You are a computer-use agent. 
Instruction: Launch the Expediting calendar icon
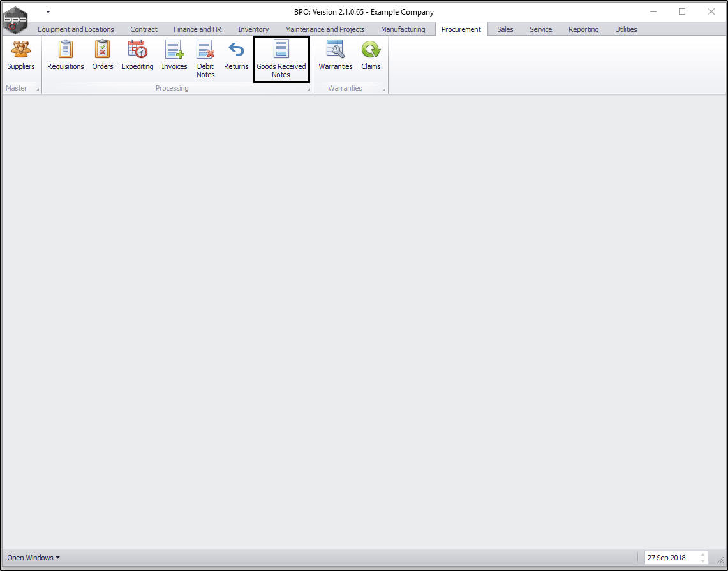137,56
